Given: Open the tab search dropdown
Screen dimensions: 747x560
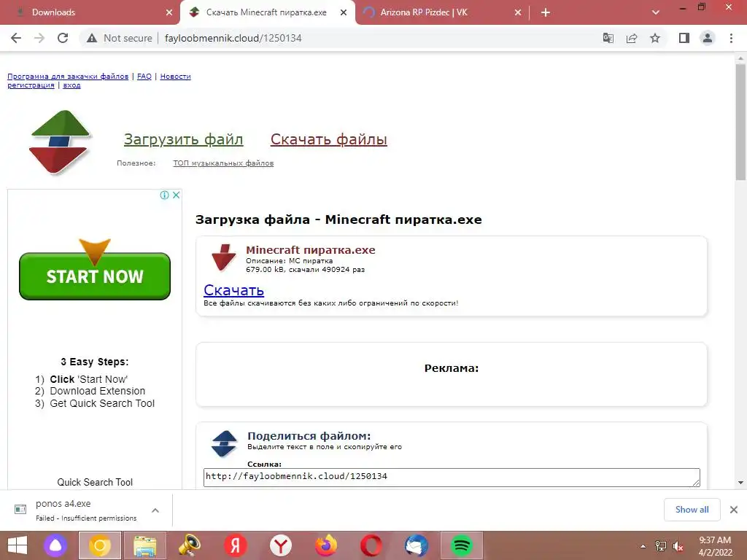Looking at the screenshot, I should click(x=656, y=13).
